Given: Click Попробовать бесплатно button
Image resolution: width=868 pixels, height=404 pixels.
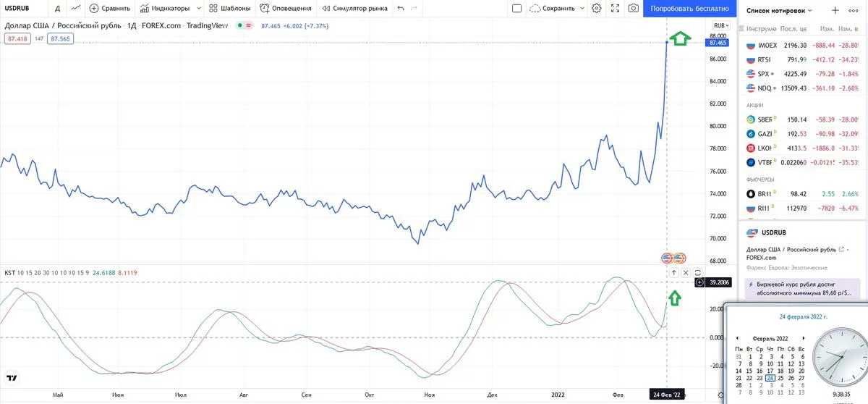Looking at the screenshot, I should 690,9.
